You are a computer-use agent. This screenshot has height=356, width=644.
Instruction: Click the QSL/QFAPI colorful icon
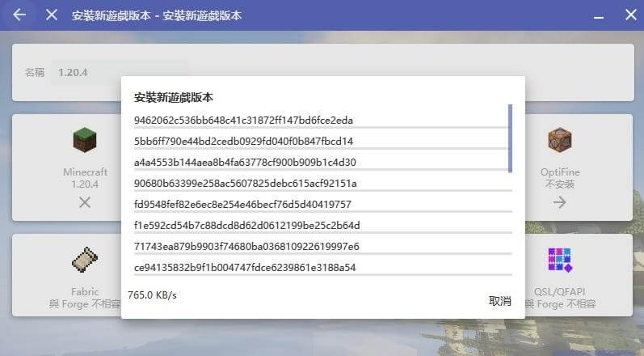coord(560,260)
